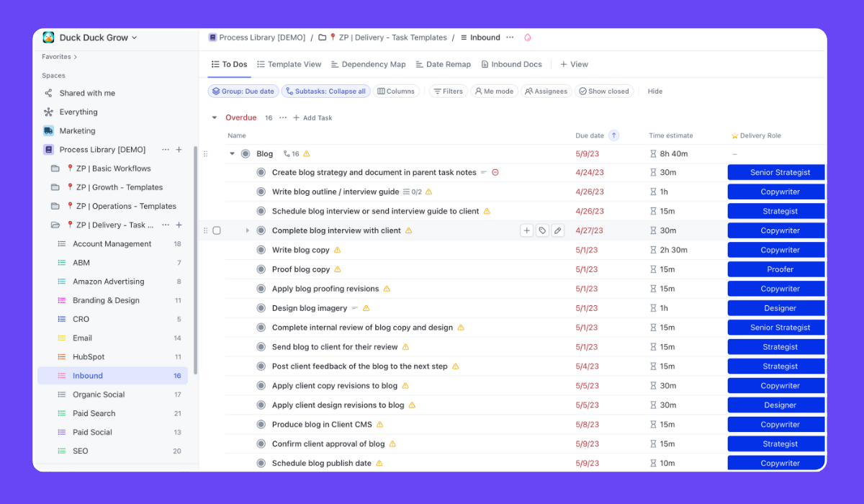Switch to the Template View tab
This screenshot has width=864, height=504.
click(x=289, y=64)
